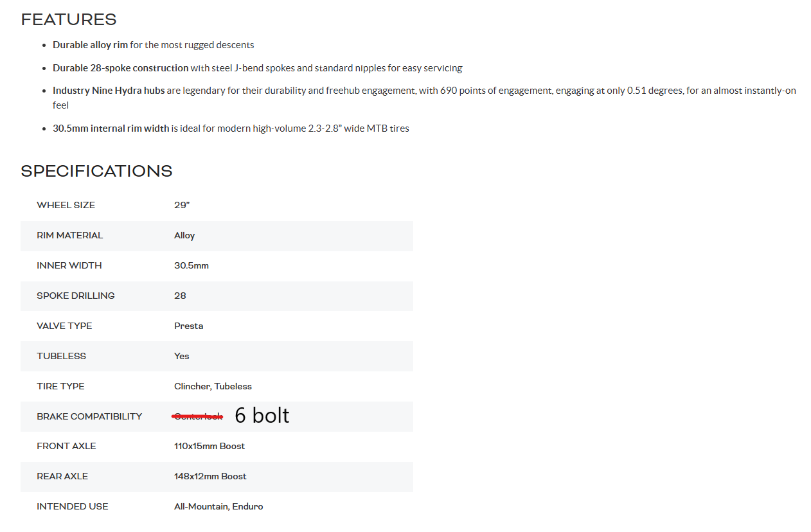Click the "Durable 28-spoke construction" bold text
811x532 pixels.
click(x=120, y=68)
